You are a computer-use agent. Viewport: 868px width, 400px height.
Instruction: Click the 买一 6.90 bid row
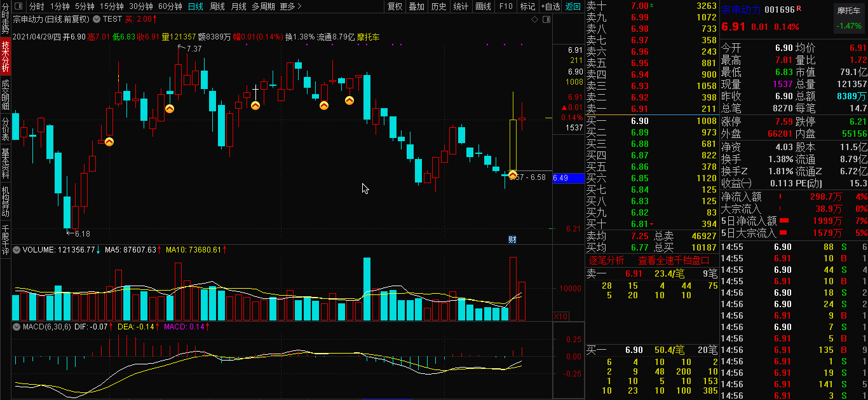(x=651, y=121)
